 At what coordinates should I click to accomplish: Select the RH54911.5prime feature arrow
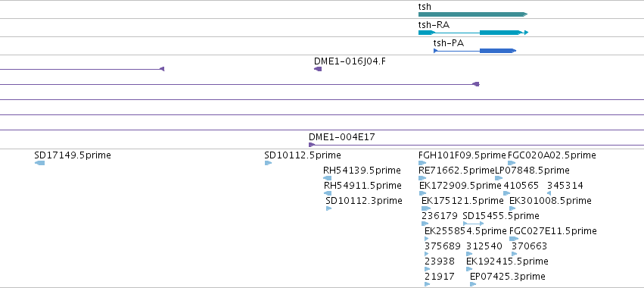328,193
